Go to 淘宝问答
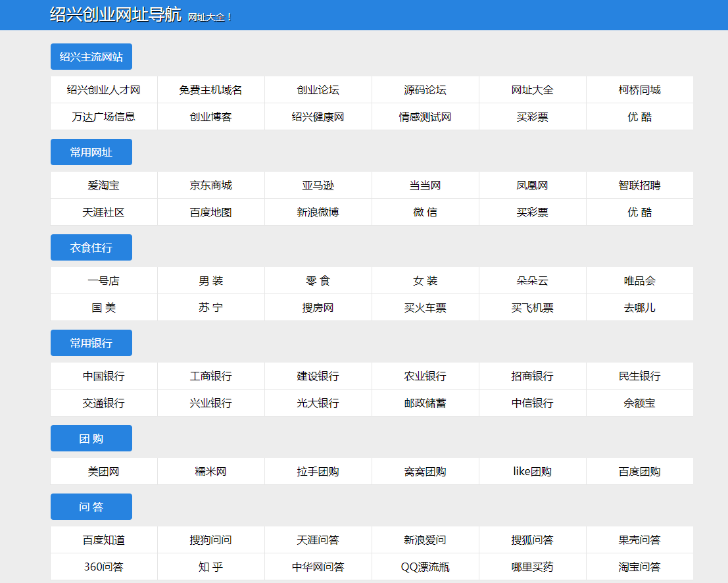 (640, 567)
